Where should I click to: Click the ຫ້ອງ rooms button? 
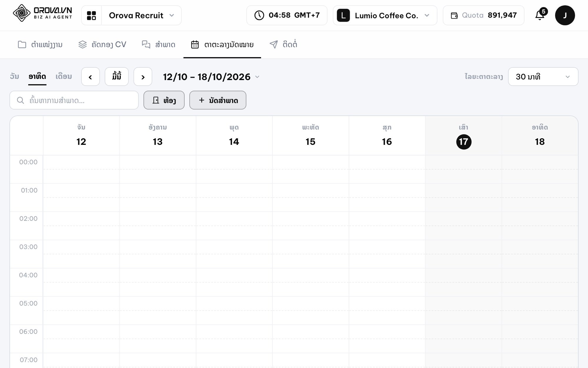click(x=164, y=100)
